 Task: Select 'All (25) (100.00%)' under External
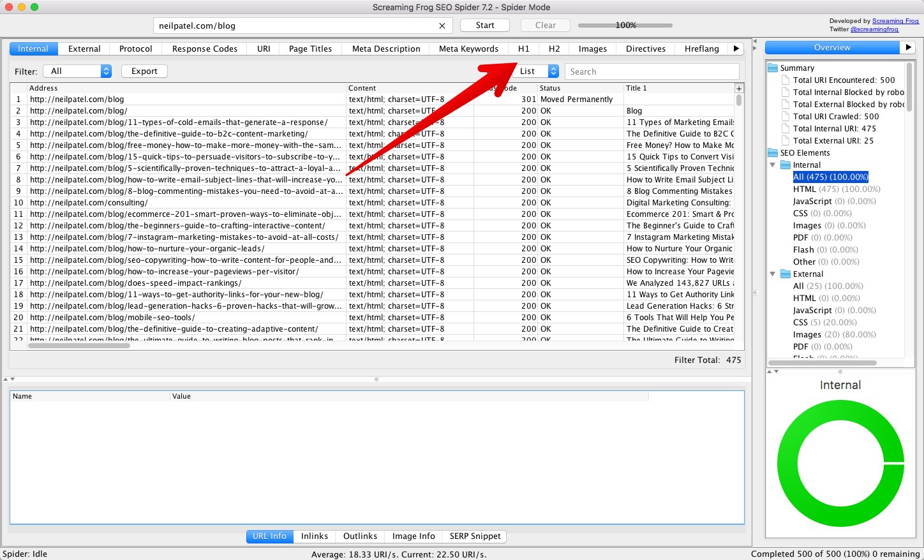pyautogui.click(x=828, y=286)
